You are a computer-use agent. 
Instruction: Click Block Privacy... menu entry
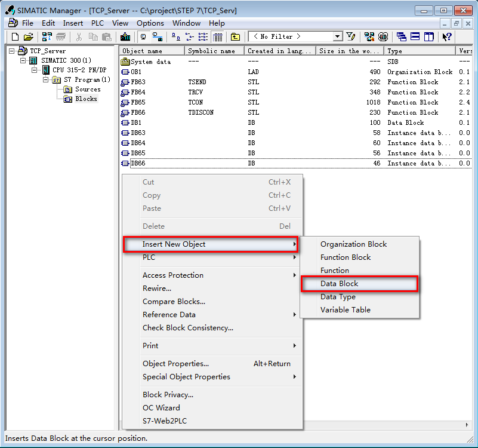tap(212, 395)
